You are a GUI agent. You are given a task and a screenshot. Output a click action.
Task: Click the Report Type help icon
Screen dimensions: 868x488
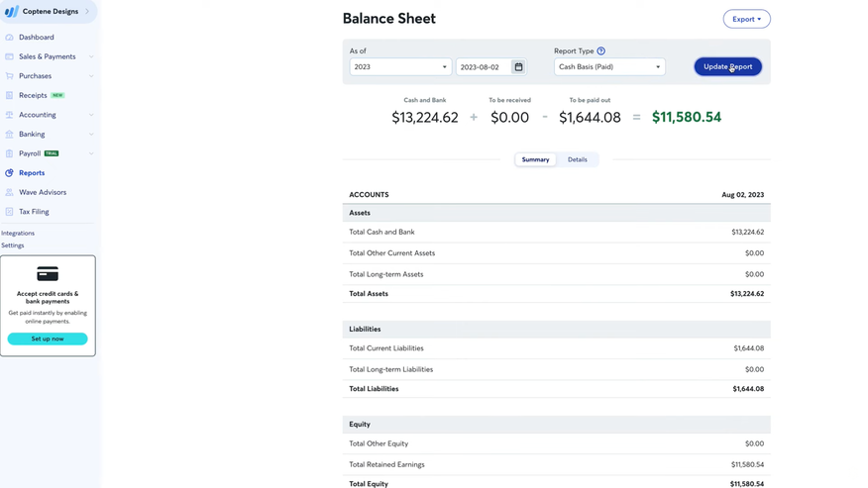pyautogui.click(x=601, y=51)
